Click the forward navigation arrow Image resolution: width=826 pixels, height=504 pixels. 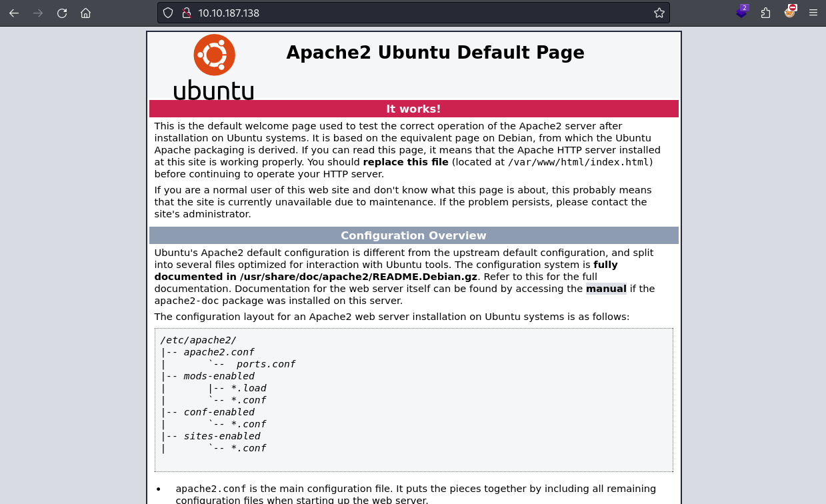pyautogui.click(x=38, y=13)
